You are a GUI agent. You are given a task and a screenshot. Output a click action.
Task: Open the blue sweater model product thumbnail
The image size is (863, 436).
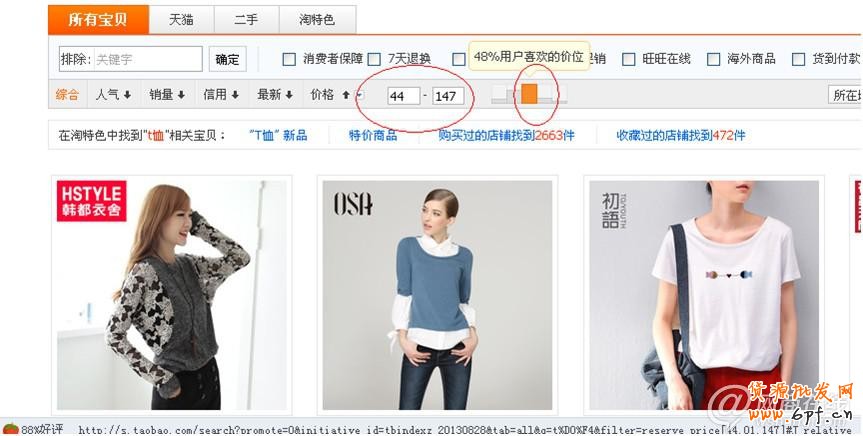coord(435,295)
